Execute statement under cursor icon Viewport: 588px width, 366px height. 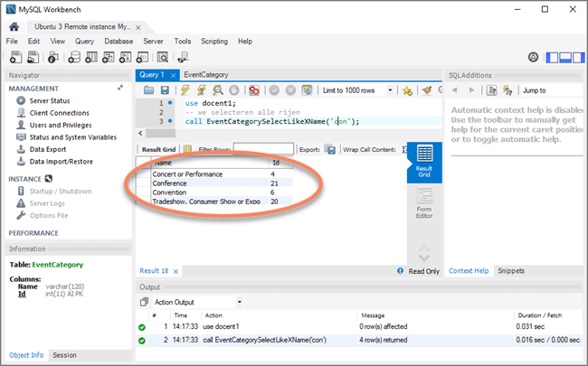(x=202, y=90)
